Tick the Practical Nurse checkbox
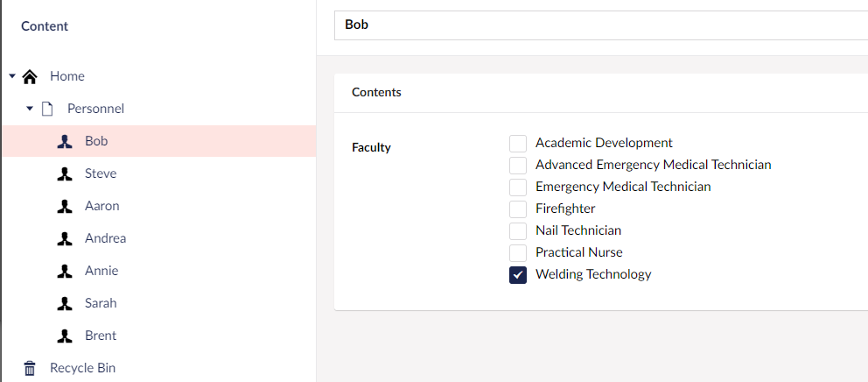Image resolution: width=868 pixels, height=382 pixels. [x=518, y=253]
